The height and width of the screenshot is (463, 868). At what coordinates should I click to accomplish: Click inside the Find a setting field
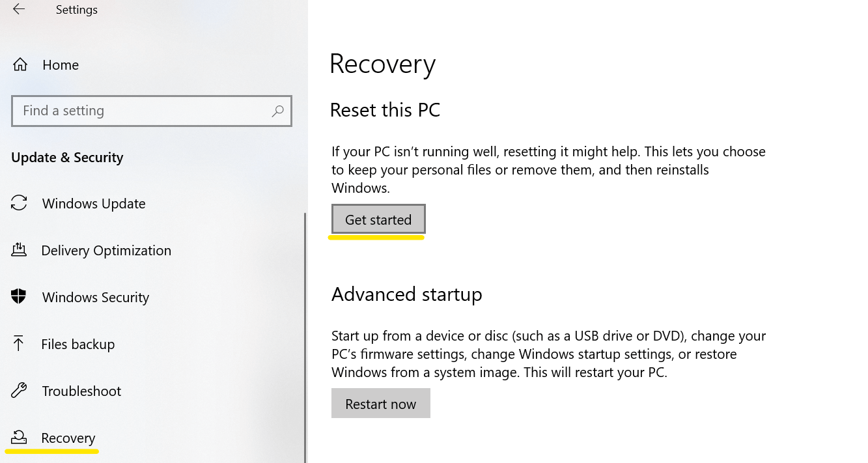click(130, 111)
